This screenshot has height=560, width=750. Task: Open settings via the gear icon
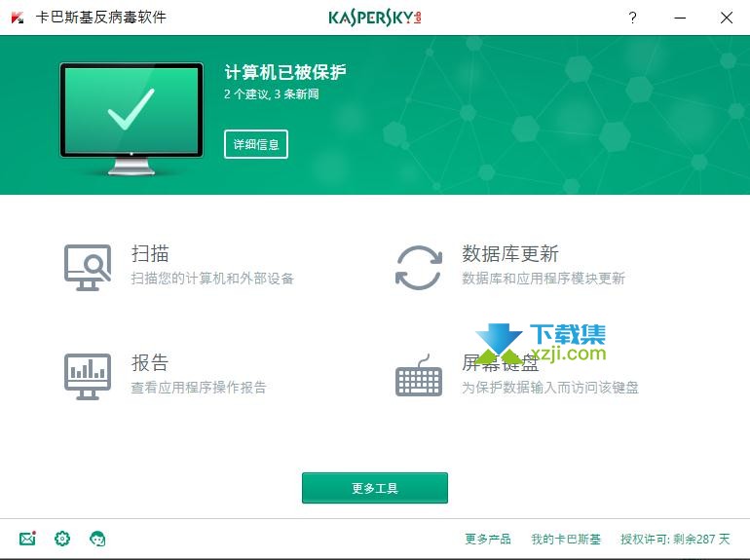tap(62, 539)
